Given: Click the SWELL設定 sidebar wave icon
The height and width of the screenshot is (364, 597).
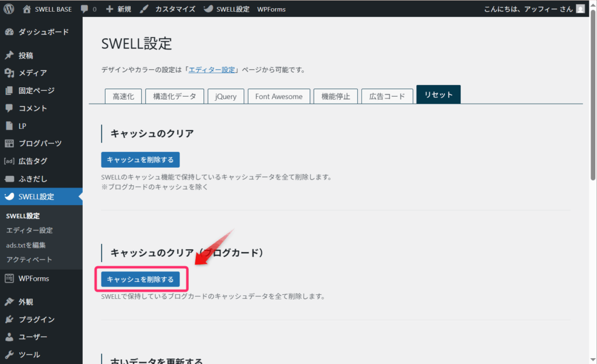Looking at the screenshot, I should pos(9,196).
